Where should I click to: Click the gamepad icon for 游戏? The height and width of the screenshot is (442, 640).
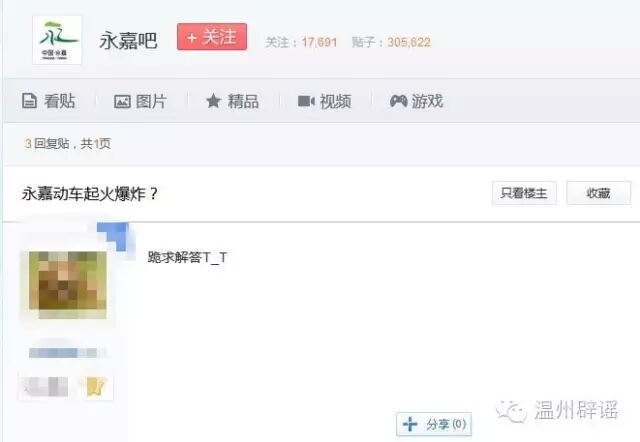pos(398,101)
